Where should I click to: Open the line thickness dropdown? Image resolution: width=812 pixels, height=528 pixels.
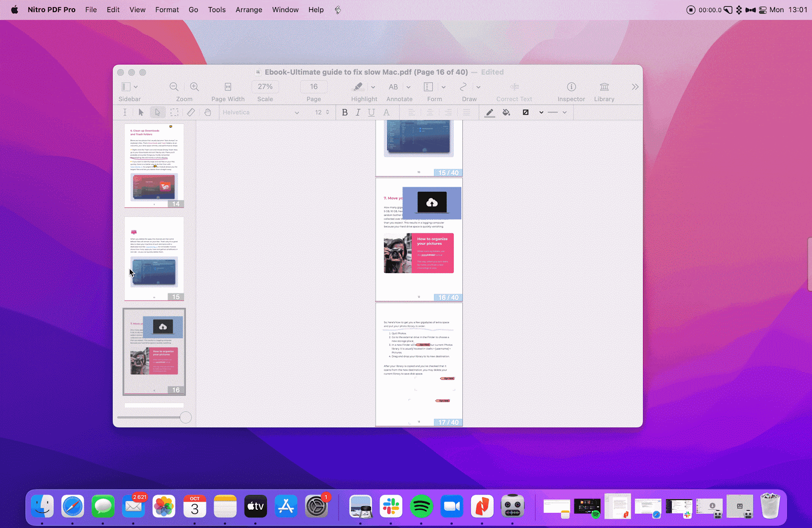[564, 112]
